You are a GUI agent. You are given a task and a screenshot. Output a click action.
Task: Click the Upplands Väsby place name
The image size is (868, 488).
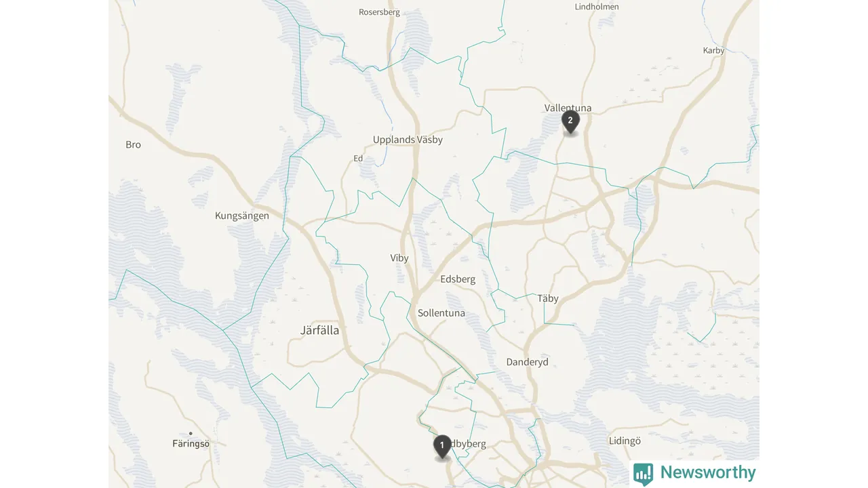[x=408, y=140]
